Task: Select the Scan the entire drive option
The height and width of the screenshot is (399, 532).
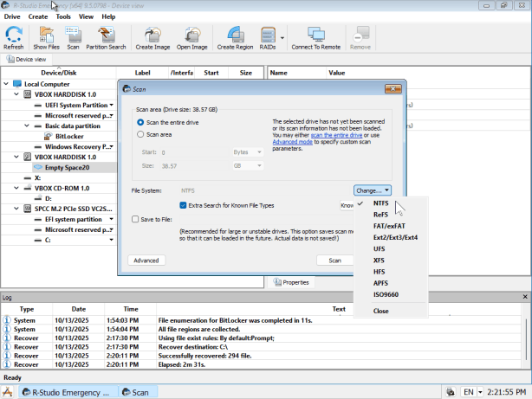Action: 141,123
